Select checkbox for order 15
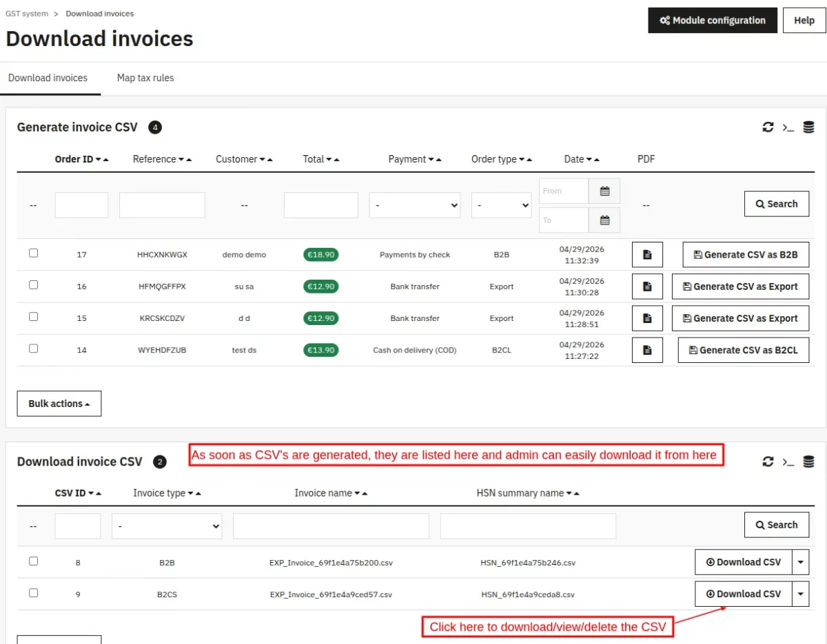The height and width of the screenshot is (644, 827). point(33,316)
